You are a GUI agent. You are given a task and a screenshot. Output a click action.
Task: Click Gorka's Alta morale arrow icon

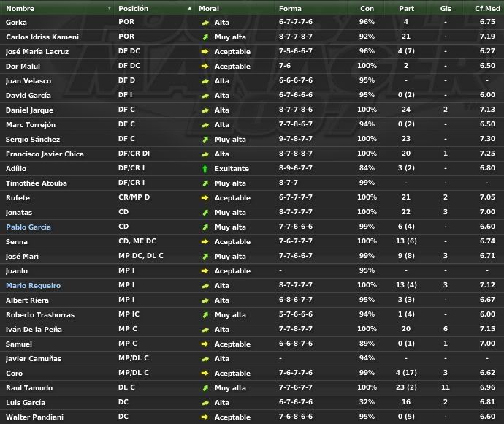click(205, 23)
